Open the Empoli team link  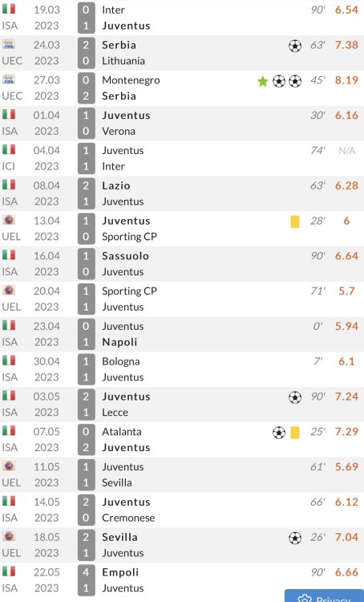click(x=120, y=572)
